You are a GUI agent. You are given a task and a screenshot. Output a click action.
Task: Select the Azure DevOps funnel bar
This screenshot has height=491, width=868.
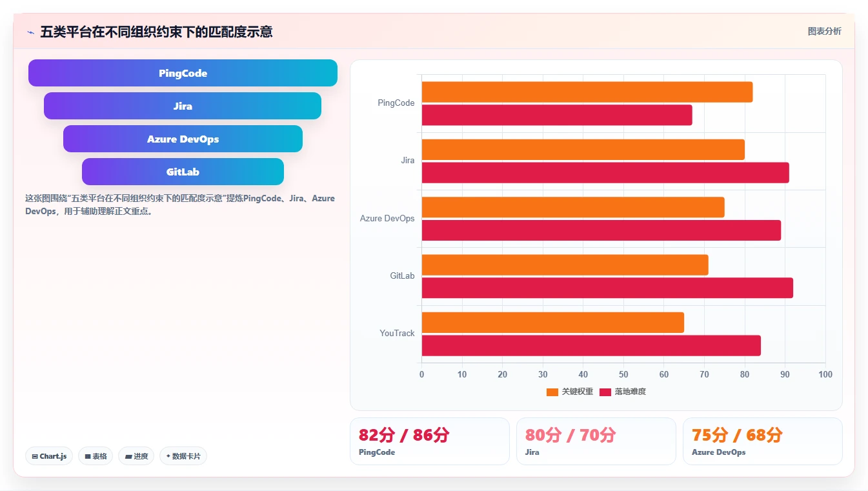(183, 139)
